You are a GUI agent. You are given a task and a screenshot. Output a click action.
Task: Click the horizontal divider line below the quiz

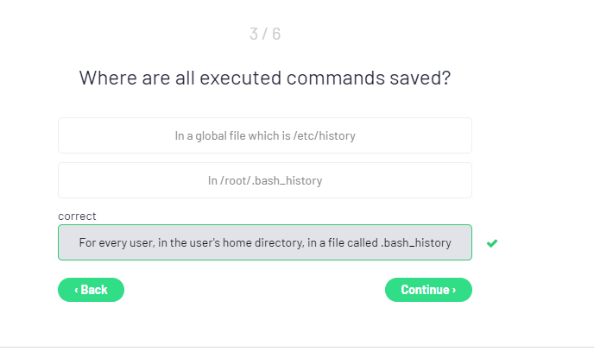tap(297, 348)
